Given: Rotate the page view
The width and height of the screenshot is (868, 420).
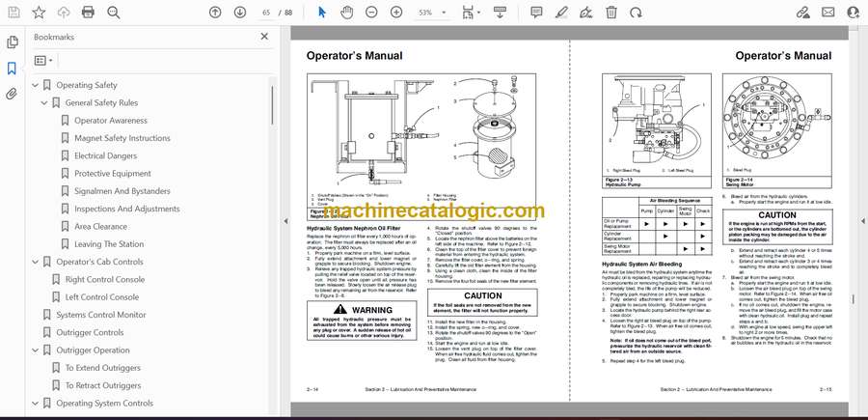Looking at the screenshot, I should 637,13.
